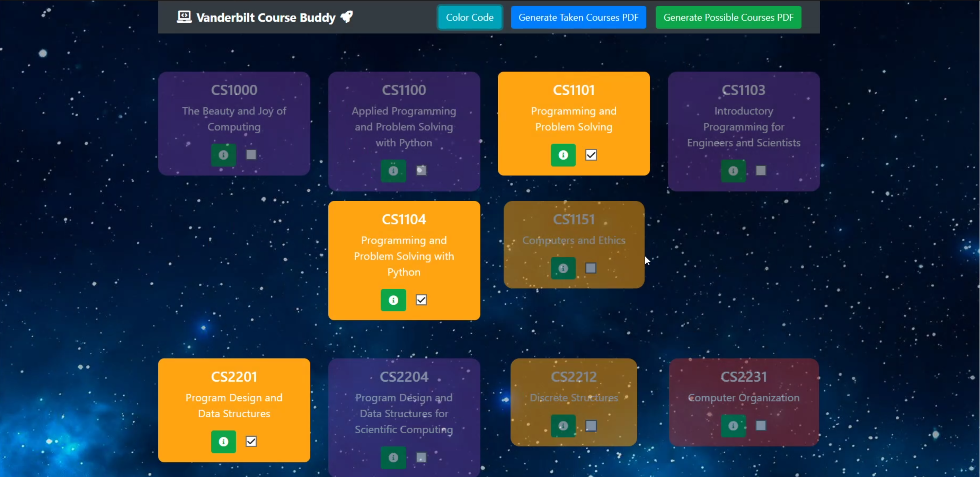980x477 pixels.
Task: Uncheck CS2201 taken checkbox
Action: tap(251, 442)
